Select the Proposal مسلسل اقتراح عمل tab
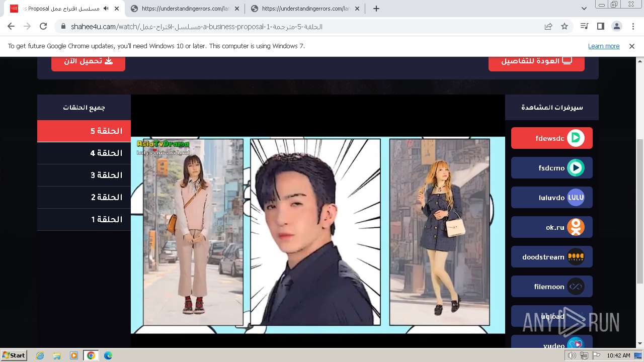 65,9
